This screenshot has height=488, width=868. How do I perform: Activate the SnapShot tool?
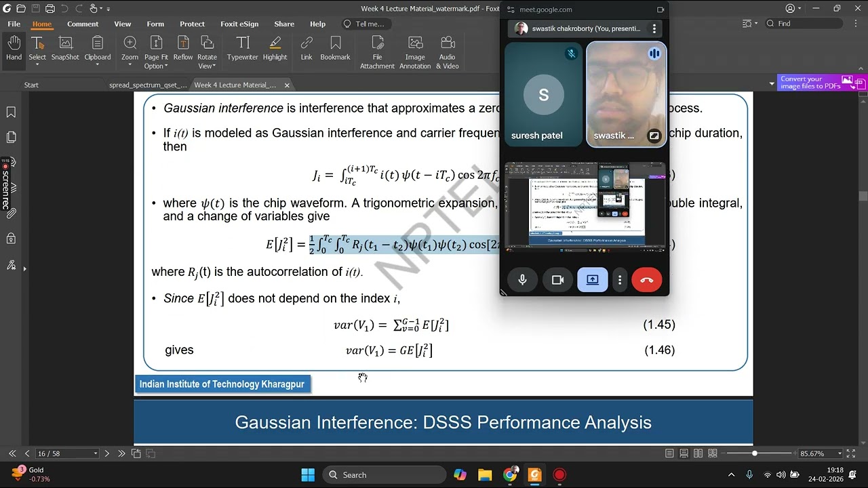click(65, 49)
